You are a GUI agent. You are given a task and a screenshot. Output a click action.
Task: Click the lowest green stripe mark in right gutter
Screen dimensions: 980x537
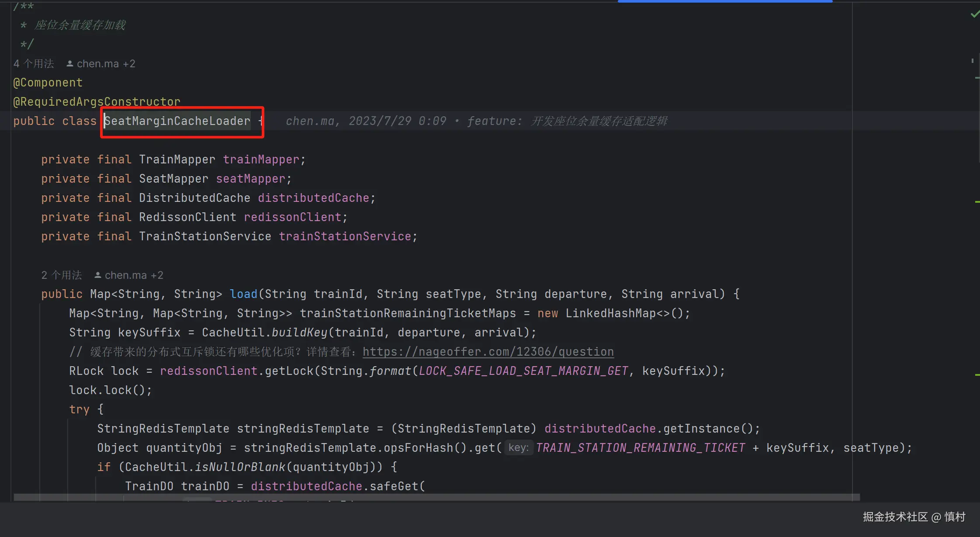coord(977,375)
